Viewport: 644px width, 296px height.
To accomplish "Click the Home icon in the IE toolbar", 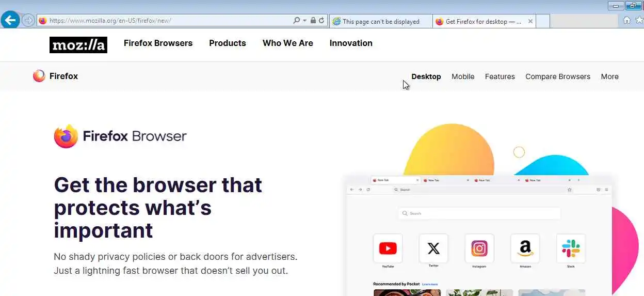I will point(627,20).
